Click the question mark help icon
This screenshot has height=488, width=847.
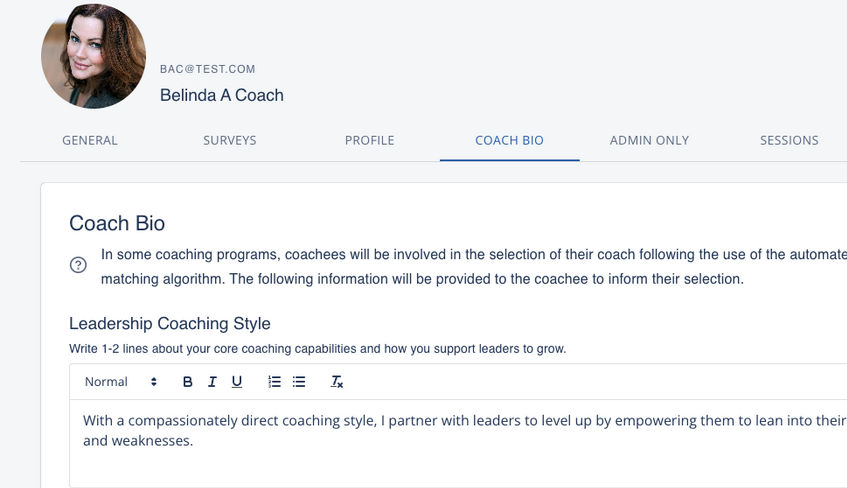(78, 265)
